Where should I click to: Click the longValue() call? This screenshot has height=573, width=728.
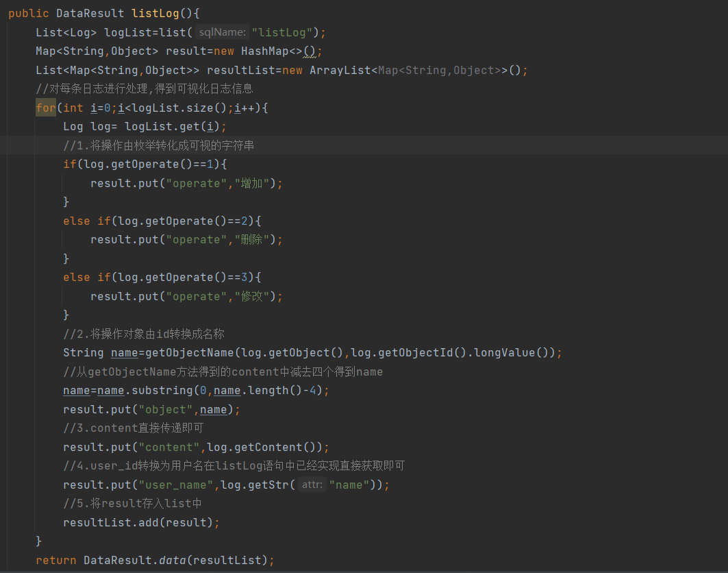[x=511, y=353]
